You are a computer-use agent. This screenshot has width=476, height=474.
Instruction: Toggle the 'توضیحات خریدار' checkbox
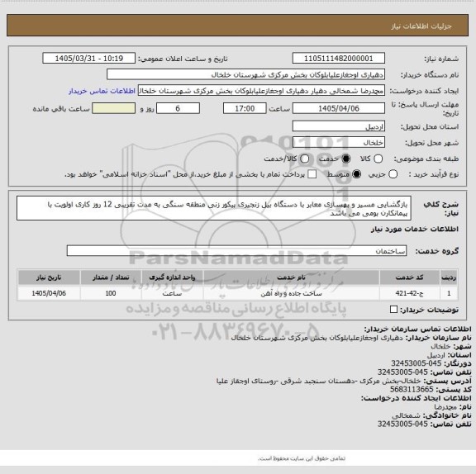pyautogui.click(x=393, y=310)
